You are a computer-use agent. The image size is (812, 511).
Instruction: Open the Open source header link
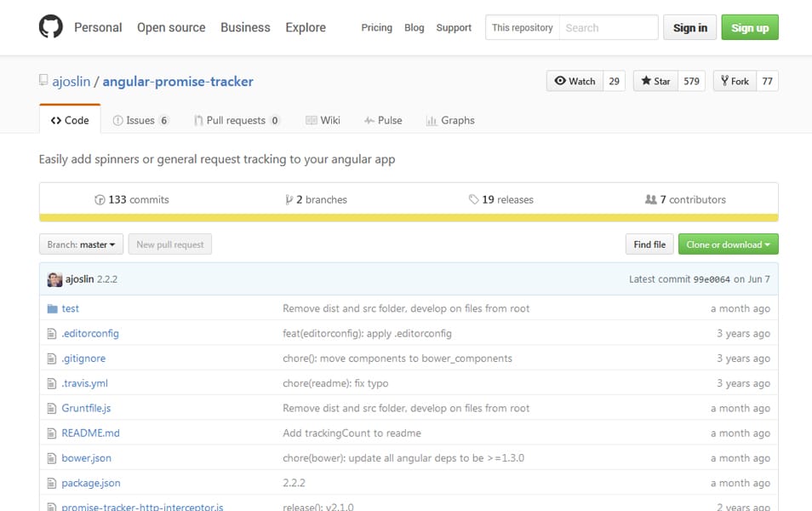(x=171, y=27)
